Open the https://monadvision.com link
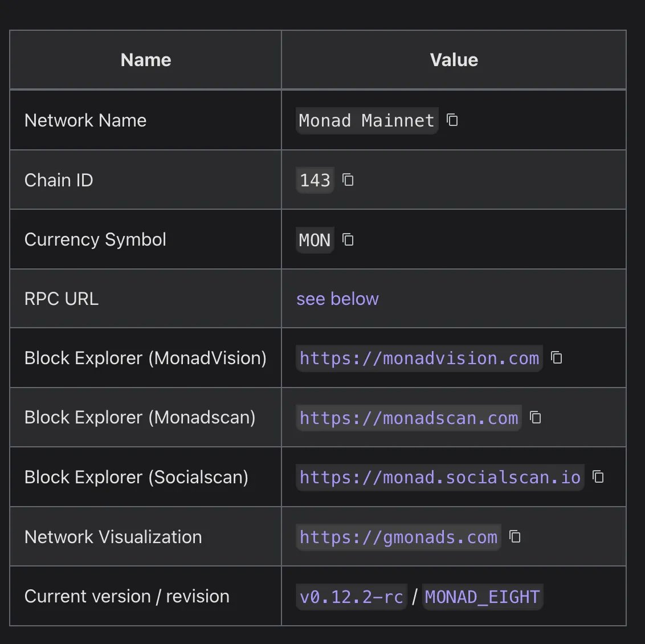 click(x=419, y=358)
